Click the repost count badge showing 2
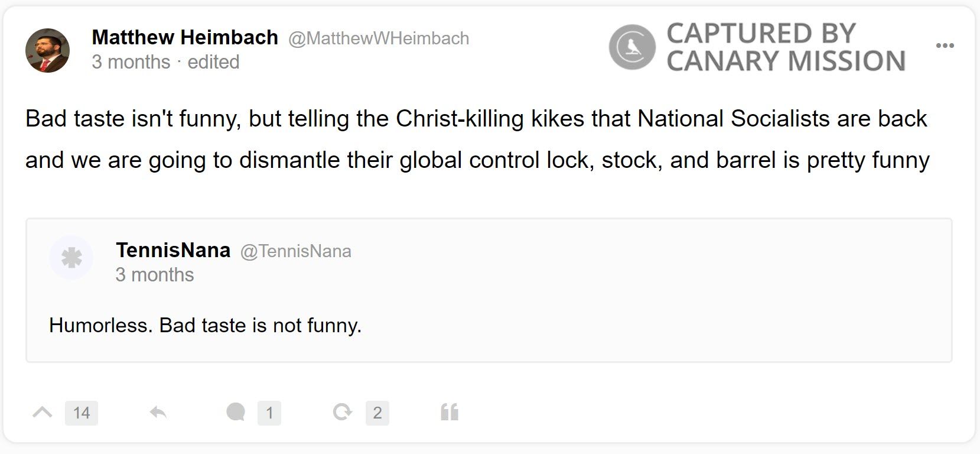Screen dimensions: 980x454 point(377,413)
